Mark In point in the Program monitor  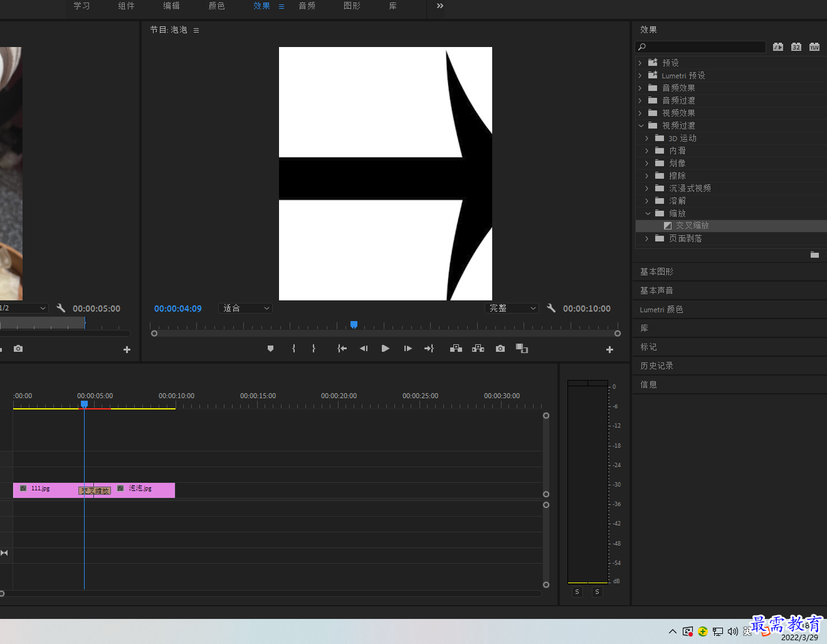[293, 349]
